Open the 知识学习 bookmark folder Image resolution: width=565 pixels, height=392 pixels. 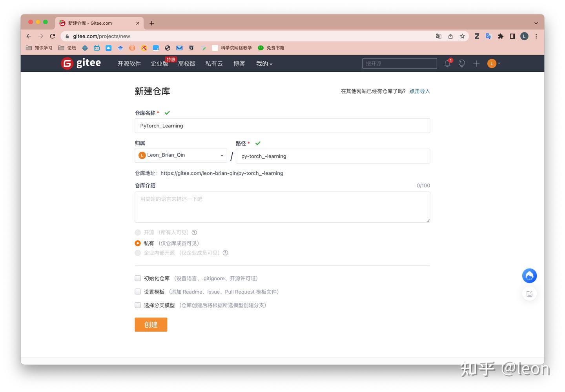tap(39, 48)
